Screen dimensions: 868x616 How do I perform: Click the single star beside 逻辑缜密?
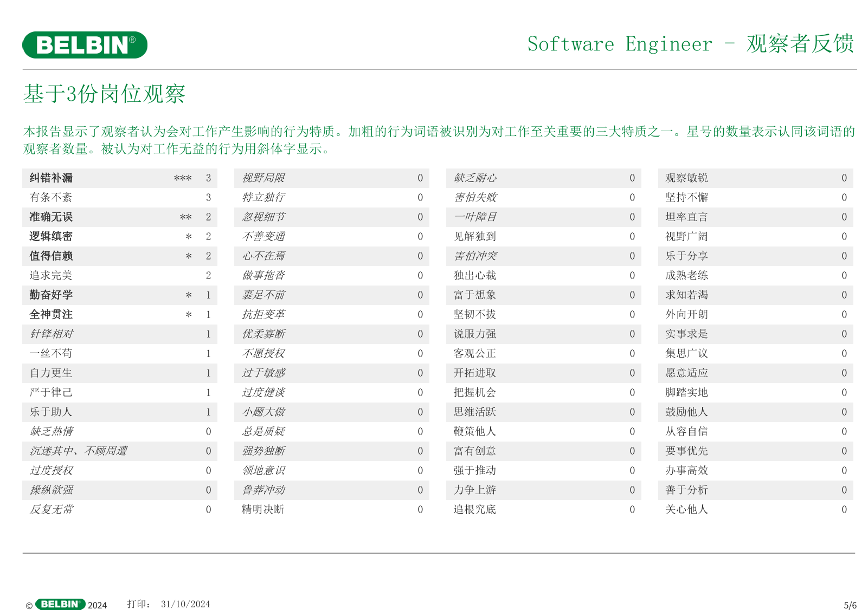[189, 237]
